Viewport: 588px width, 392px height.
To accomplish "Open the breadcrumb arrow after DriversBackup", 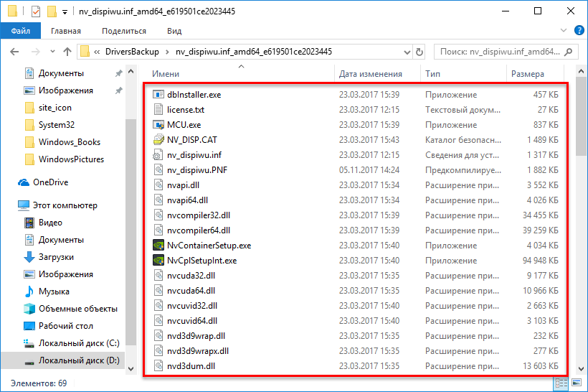I will click(167, 52).
